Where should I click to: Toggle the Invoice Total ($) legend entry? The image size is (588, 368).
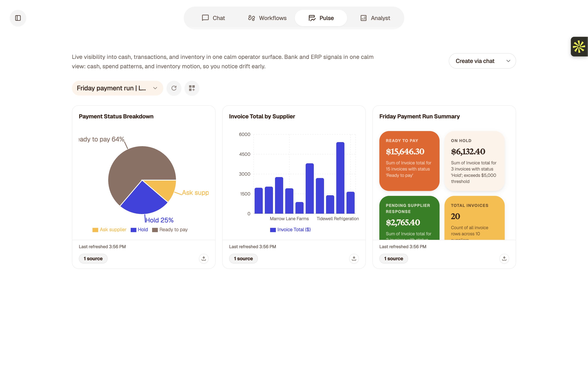(290, 230)
